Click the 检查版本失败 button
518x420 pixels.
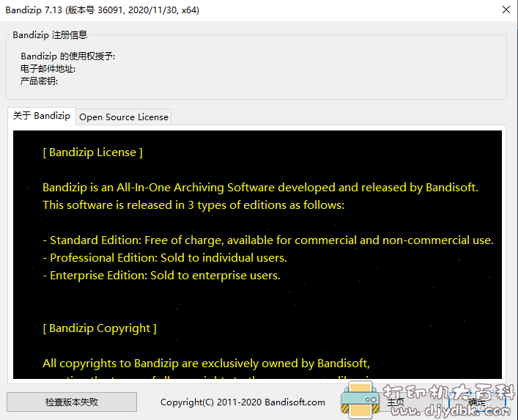72,402
